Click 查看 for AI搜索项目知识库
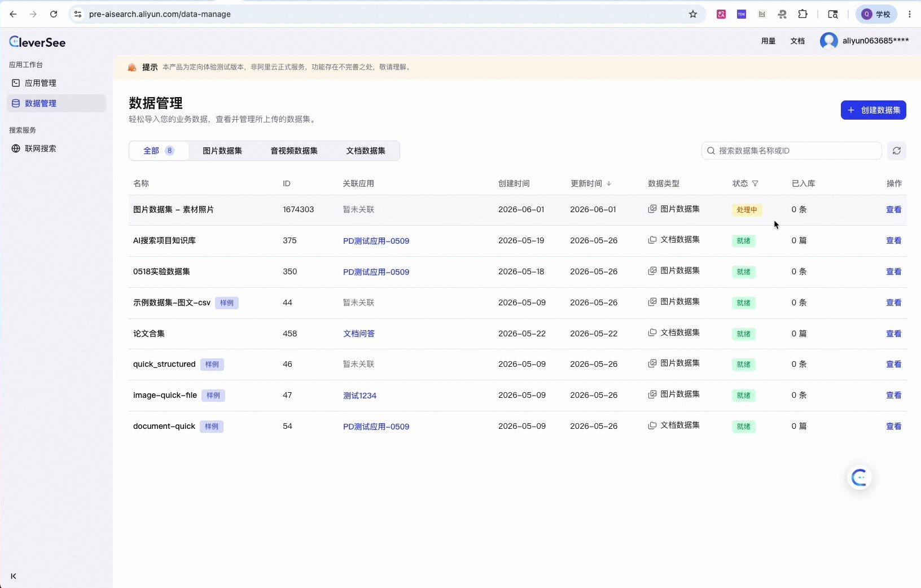The height and width of the screenshot is (588, 921). tap(894, 240)
